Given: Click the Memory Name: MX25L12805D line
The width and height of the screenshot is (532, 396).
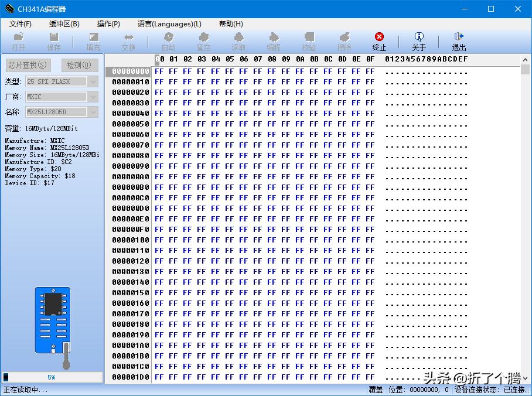Looking at the screenshot, I should coord(47,148).
